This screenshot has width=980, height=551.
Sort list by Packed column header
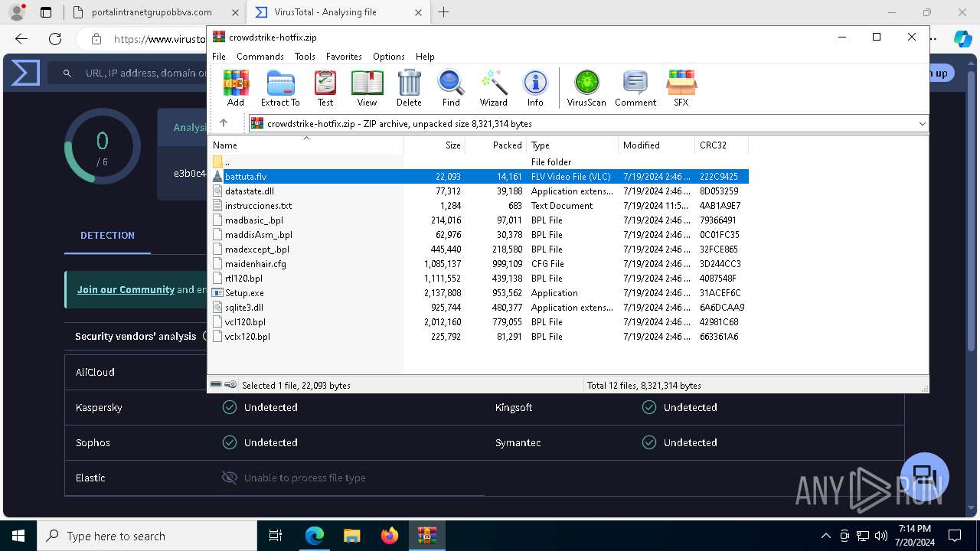click(x=495, y=145)
